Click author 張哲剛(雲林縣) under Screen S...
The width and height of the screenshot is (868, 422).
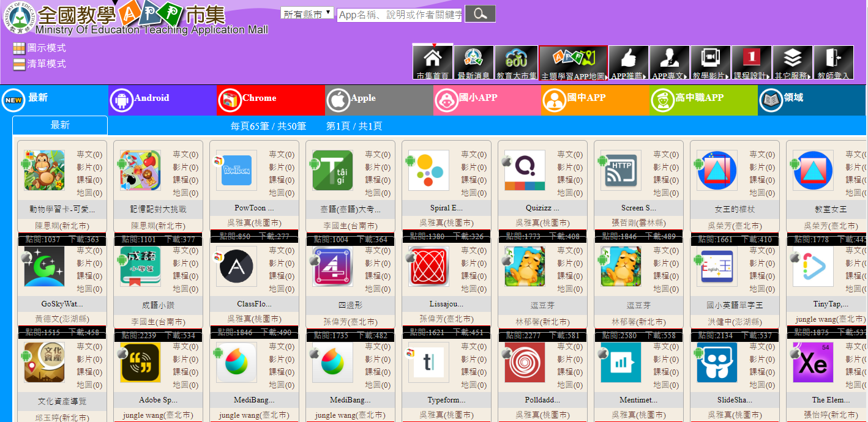(638, 223)
